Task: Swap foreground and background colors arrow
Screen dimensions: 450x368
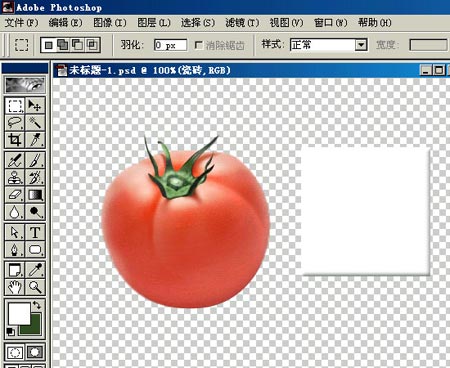Action: (37, 305)
